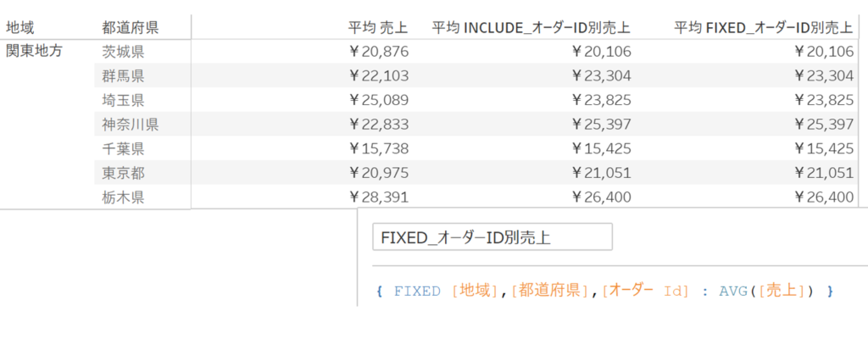Viewport: 868px width, 339px height.
Task: Select the 平均 INCLUDE_オーダーID別売上 header
Action: pyautogui.click(x=531, y=28)
